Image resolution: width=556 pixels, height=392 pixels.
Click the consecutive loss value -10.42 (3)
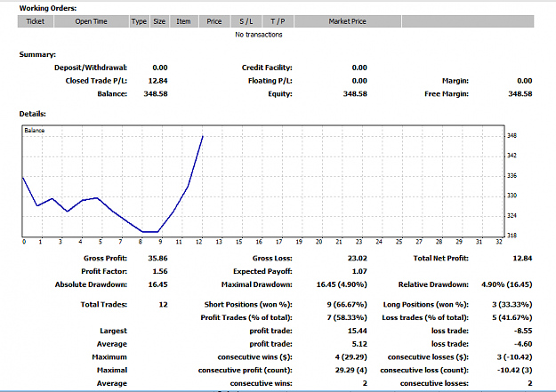pos(514,371)
